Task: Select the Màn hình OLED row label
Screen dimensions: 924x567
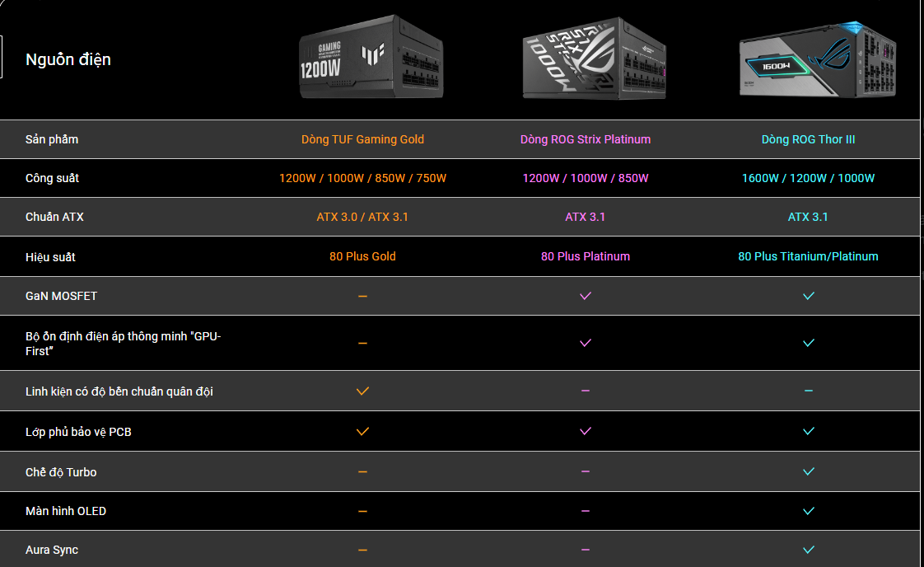Action: (x=65, y=511)
